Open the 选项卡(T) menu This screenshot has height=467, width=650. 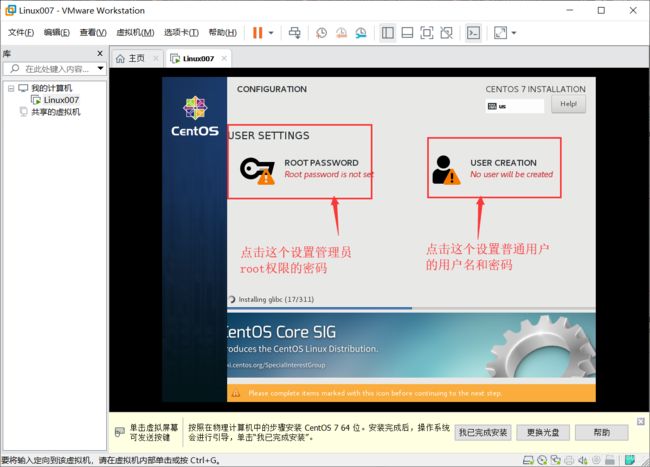tap(181, 32)
